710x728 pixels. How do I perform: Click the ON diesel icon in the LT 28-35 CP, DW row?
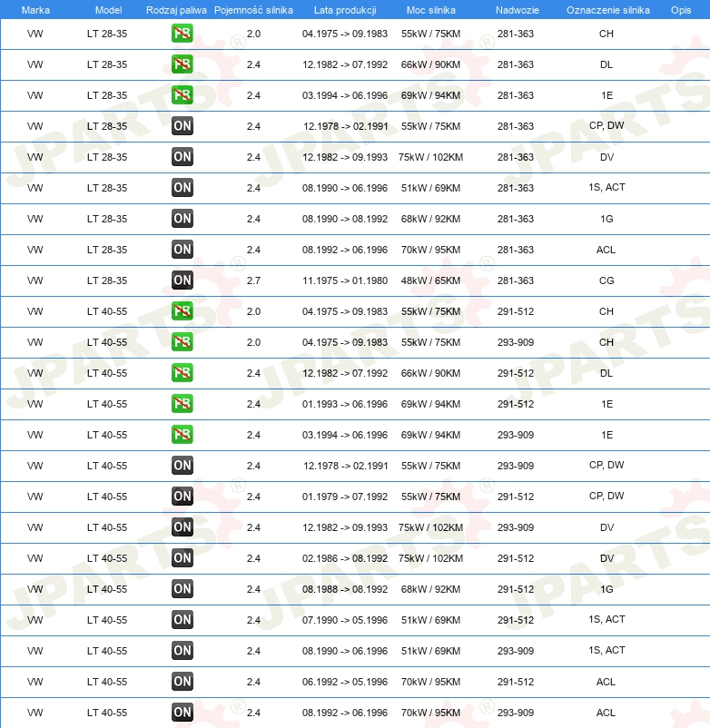[182, 126]
